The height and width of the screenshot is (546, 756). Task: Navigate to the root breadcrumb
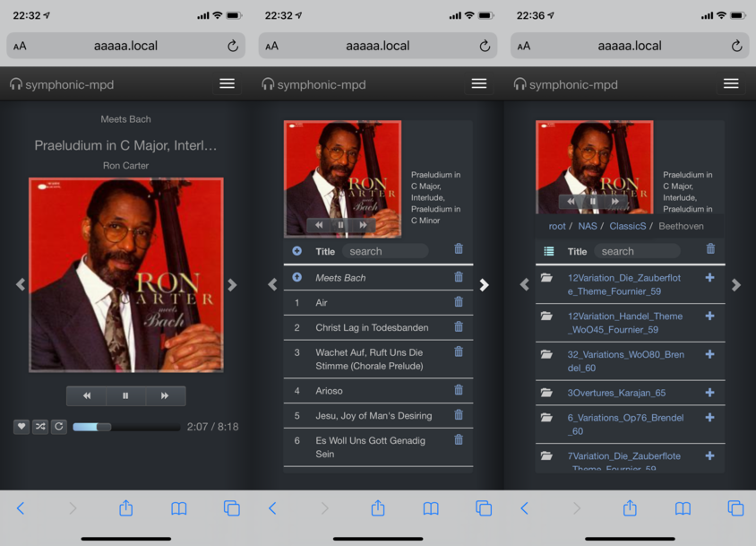(x=557, y=226)
